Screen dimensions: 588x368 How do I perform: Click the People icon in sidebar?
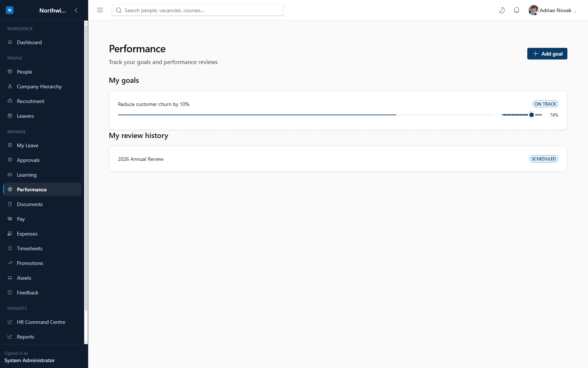point(10,72)
